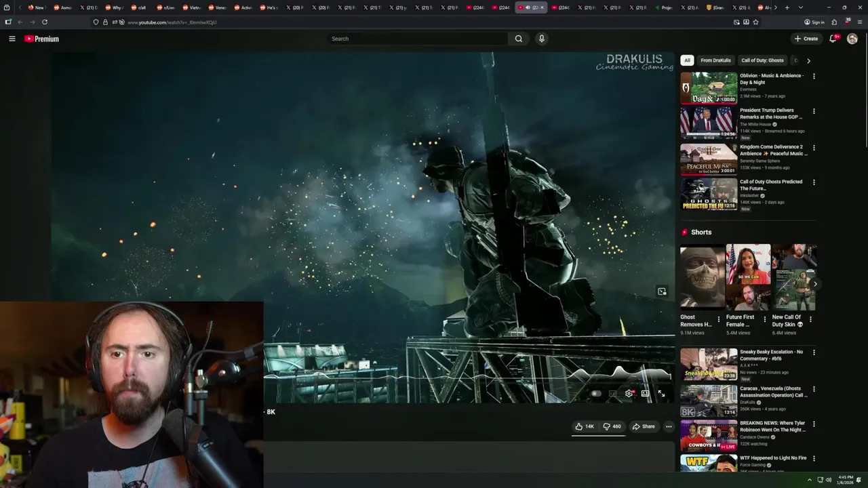The image size is (868, 488).
Task: Reload the page in browser toolbar
Action: click(45, 22)
